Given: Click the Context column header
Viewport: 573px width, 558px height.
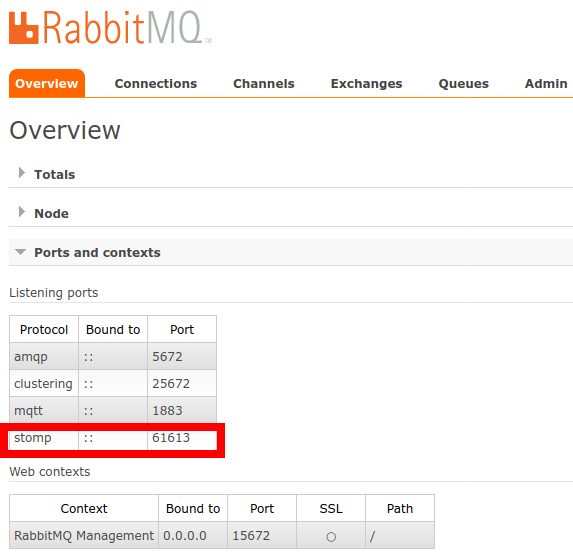Looking at the screenshot, I should [84, 509].
